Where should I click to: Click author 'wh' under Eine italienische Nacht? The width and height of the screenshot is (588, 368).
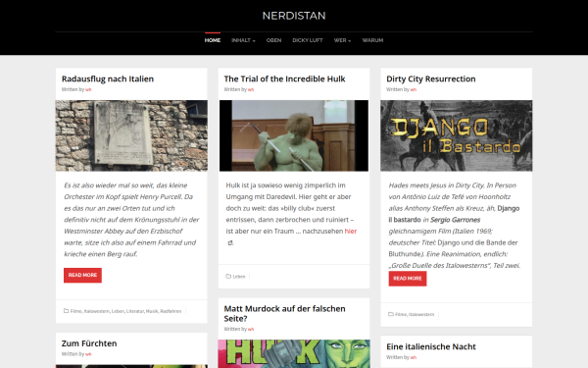[x=414, y=357]
